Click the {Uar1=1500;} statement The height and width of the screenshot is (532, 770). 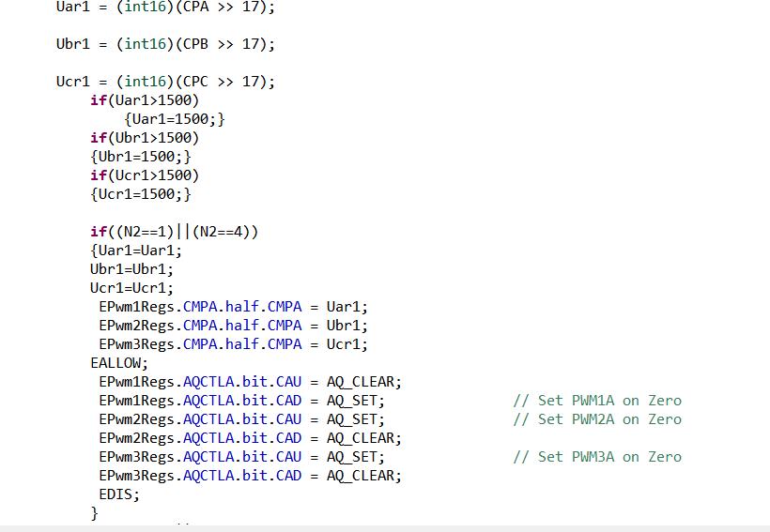coord(174,119)
